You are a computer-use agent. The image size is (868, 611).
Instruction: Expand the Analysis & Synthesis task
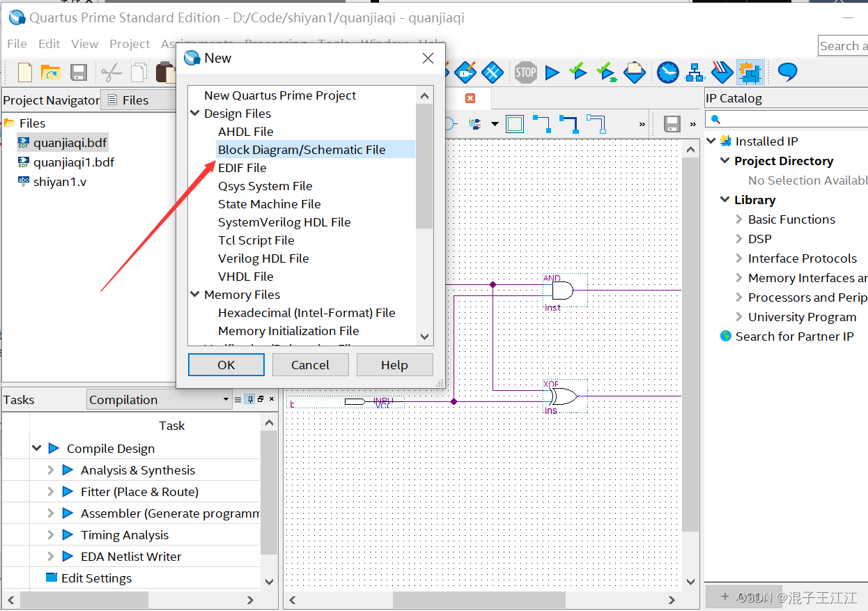[x=50, y=470]
